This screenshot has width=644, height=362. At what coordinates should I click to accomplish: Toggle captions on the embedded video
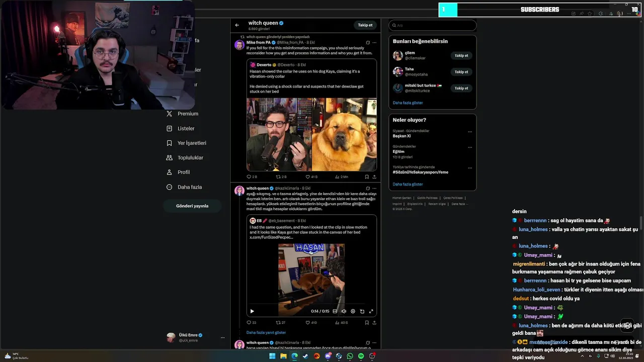pyautogui.click(x=335, y=311)
